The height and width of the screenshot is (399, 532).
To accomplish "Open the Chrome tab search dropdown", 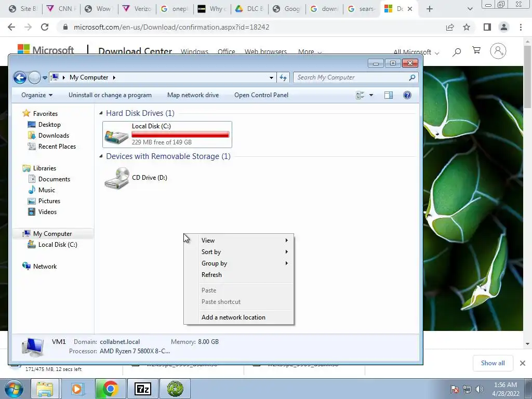I will point(470,9).
